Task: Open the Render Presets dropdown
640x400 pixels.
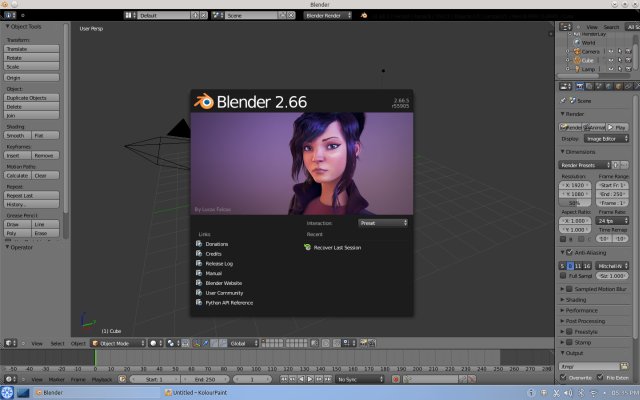Action: point(584,165)
